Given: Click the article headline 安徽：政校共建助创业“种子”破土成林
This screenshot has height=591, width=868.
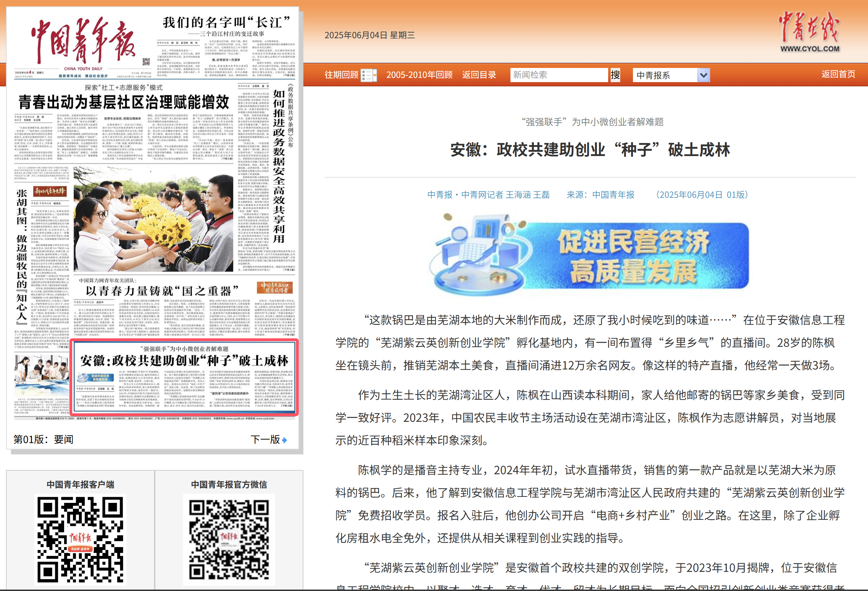Looking at the screenshot, I should 590,150.
